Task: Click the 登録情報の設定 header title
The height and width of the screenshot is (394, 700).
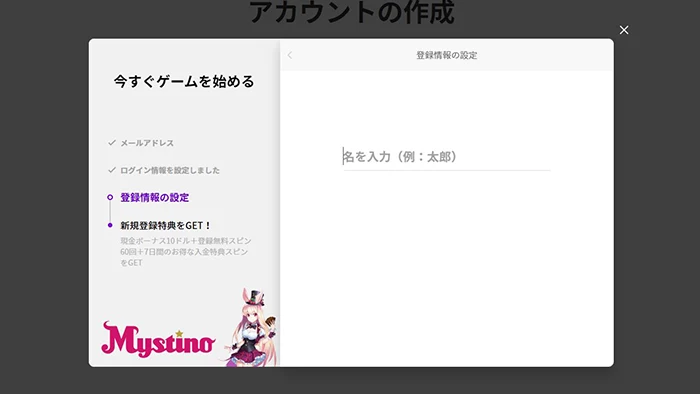Action: (x=446, y=55)
